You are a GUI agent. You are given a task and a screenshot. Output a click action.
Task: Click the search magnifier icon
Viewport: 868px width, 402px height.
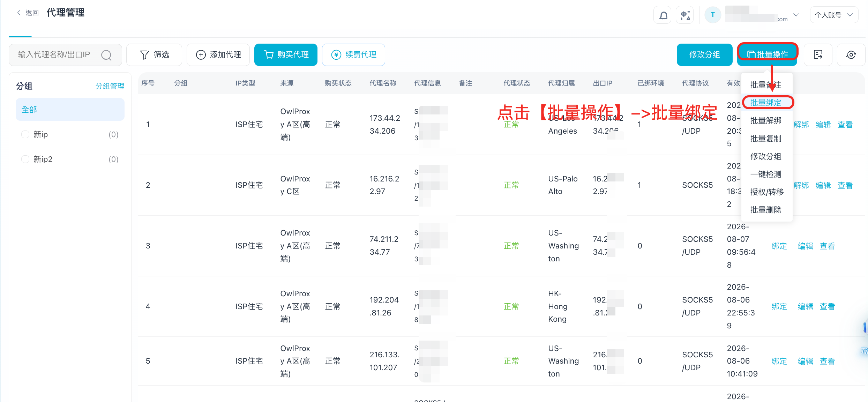pos(106,55)
